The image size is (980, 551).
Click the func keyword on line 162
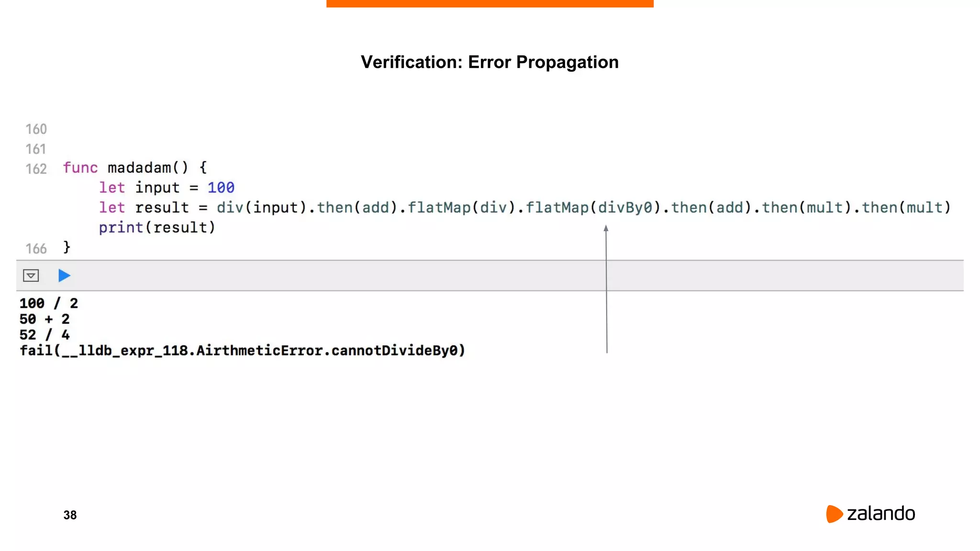80,168
